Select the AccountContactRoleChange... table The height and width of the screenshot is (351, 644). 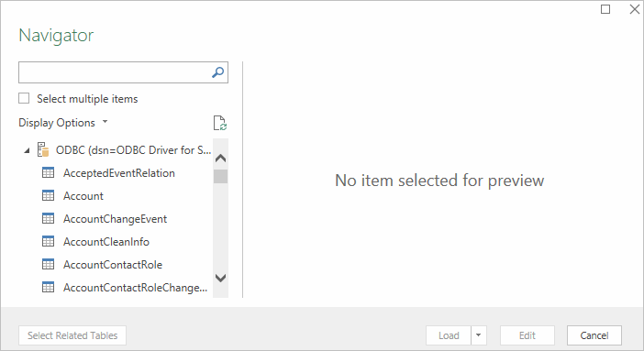click(135, 288)
